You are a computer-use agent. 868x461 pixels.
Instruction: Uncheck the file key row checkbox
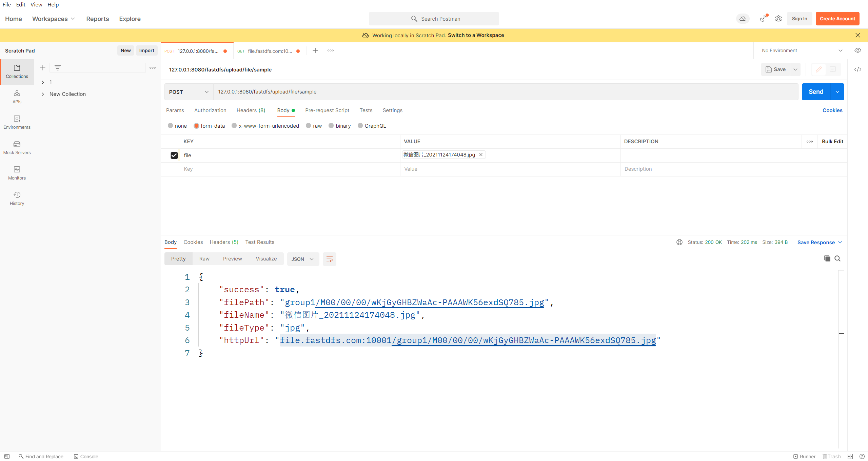(x=174, y=155)
